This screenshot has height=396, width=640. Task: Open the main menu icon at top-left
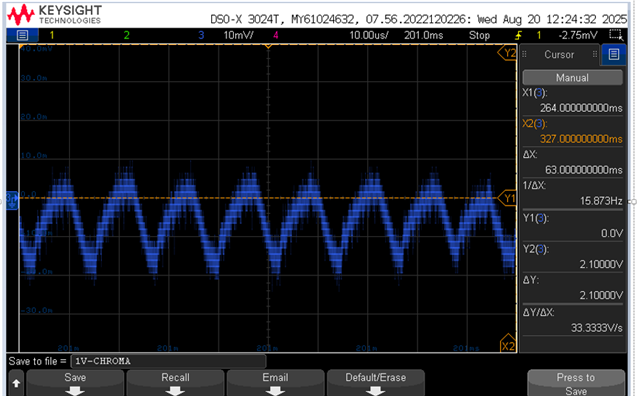click(x=22, y=35)
